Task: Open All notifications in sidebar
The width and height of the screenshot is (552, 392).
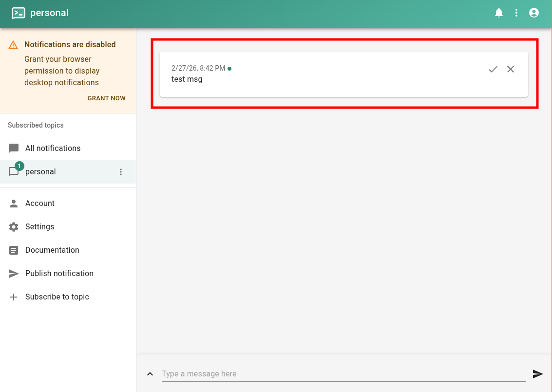Action: coord(53,149)
